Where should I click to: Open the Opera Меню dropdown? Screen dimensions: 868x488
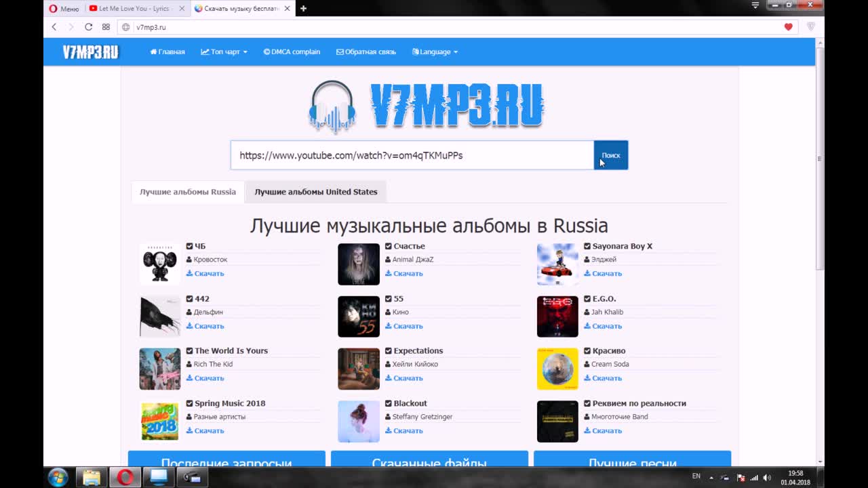pyautogui.click(x=64, y=9)
